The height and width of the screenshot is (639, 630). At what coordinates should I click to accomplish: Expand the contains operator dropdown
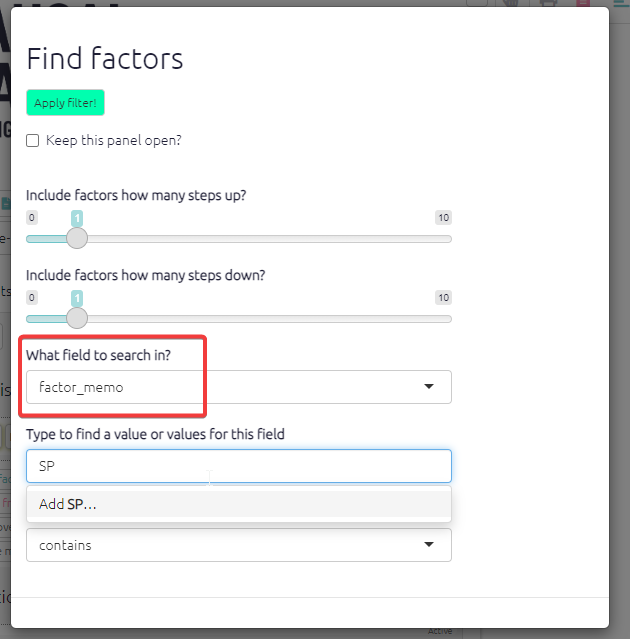(x=238, y=545)
